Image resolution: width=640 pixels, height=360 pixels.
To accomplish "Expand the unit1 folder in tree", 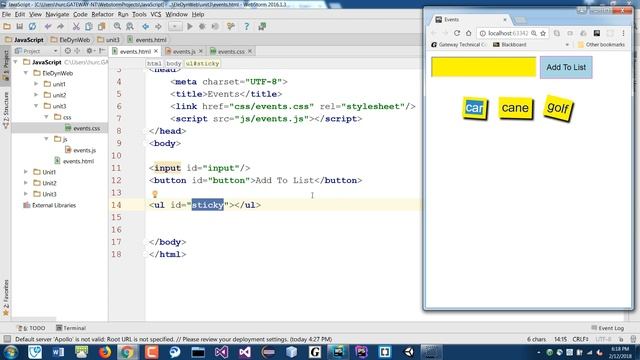I will (36, 84).
